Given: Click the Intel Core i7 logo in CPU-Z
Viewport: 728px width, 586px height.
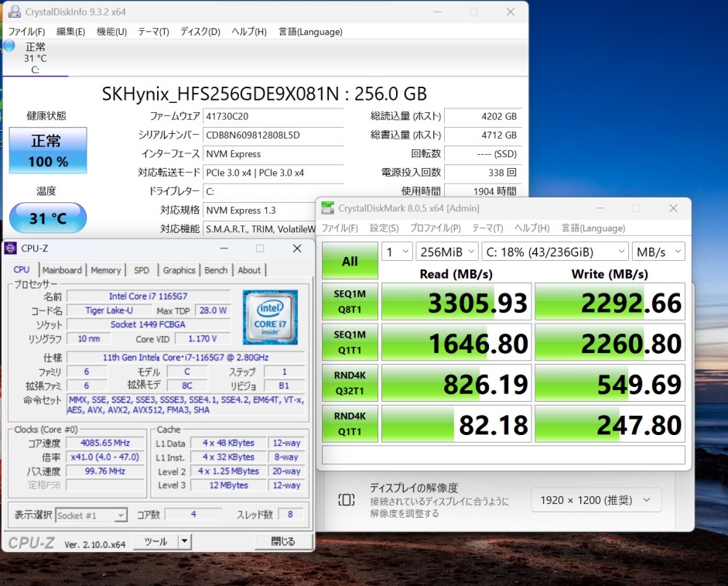Looking at the screenshot, I should click(270, 317).
